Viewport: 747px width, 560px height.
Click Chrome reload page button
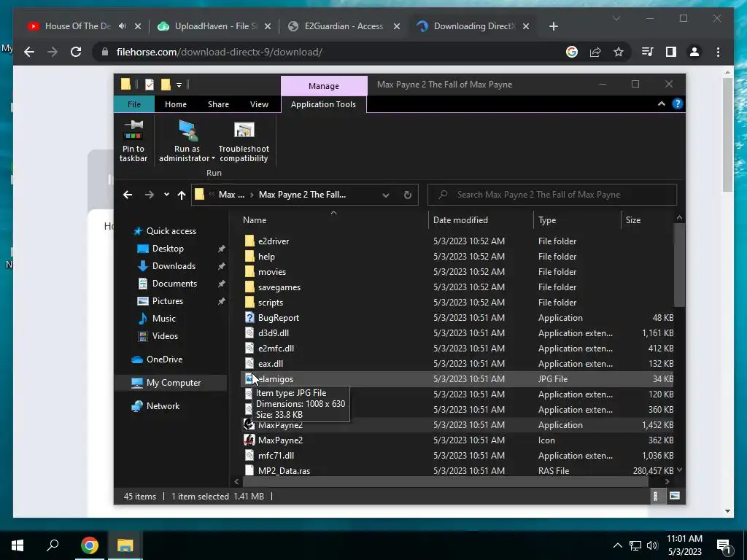pyautogui.click(x=76, y=52)
